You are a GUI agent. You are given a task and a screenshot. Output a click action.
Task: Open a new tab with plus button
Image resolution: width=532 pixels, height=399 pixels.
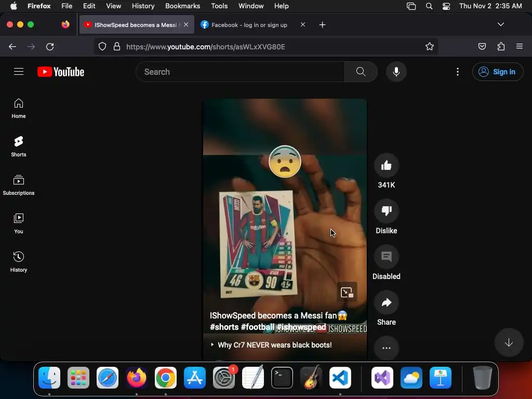[322, 25]
